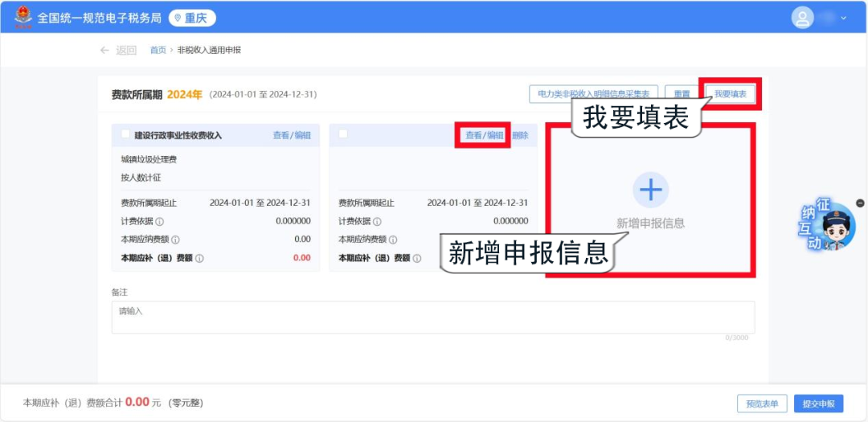
Task: Click 删除 on the second card
Action: coord(520,136)
